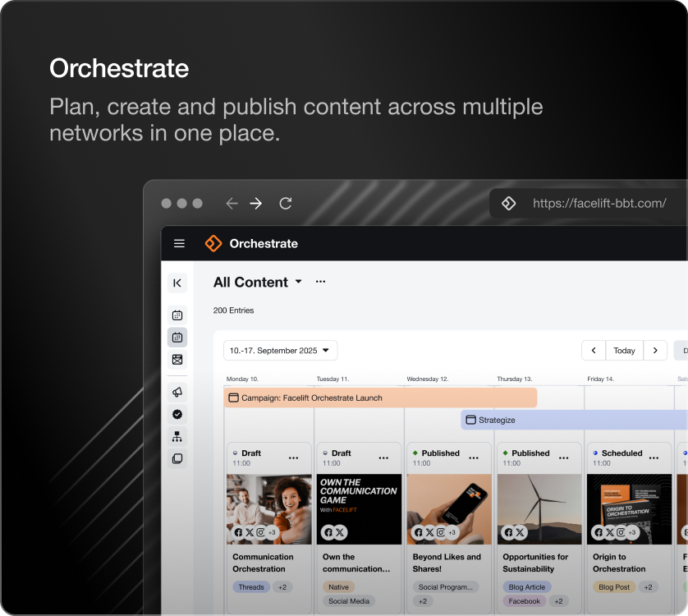Open options menu on Wednesday Published card

click(474, 458)
